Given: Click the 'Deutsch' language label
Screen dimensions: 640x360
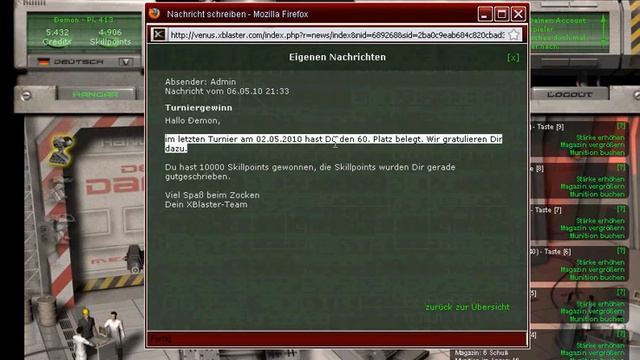Looking at the screenshot, I should click(x=78, y=62).
